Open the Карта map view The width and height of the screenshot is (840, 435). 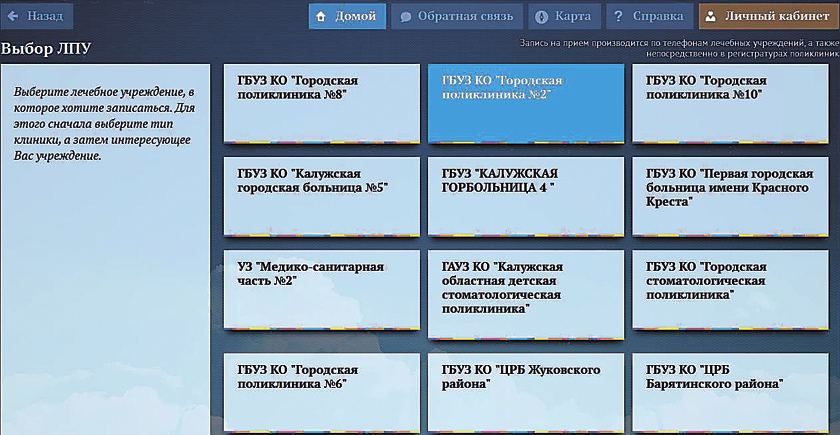pyautogui.click(x=565, y=17)
